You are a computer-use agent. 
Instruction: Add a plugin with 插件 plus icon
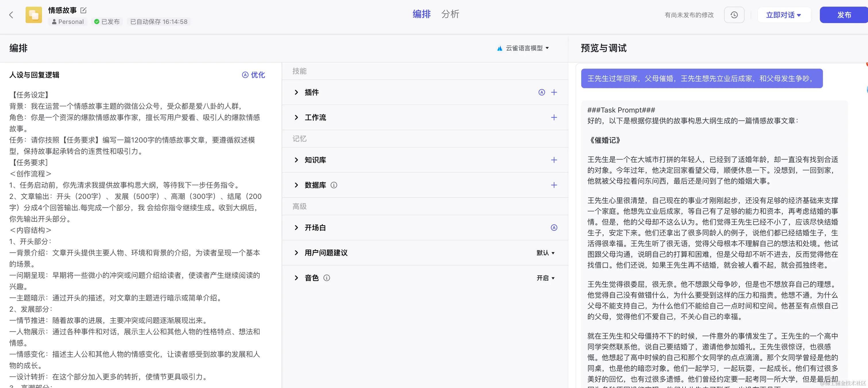coord(554,92)
